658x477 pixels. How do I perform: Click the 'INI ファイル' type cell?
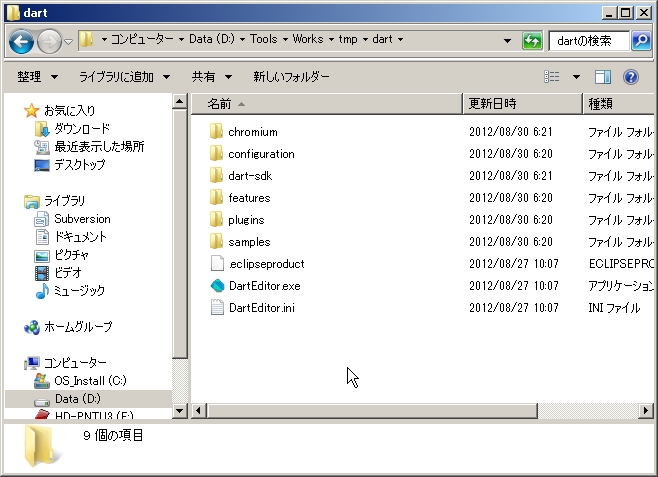pyautogui.click(x=614, y=308)
